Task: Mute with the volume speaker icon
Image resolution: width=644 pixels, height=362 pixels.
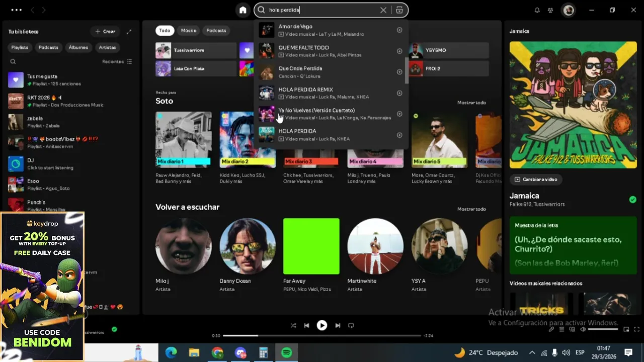Action: (583, 329)
